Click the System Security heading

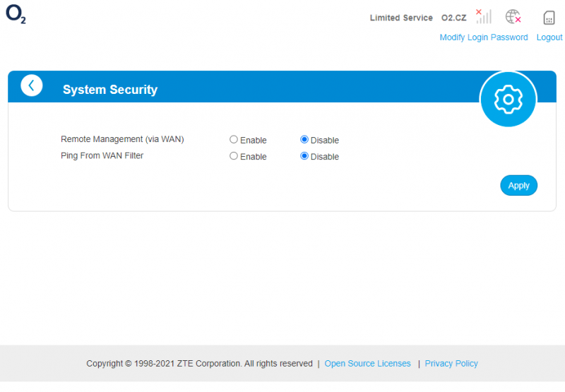(x=110, y=90)
